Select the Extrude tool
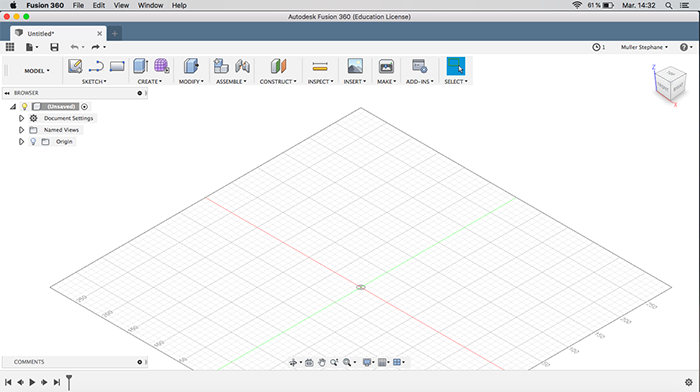 tap(141, 66)
